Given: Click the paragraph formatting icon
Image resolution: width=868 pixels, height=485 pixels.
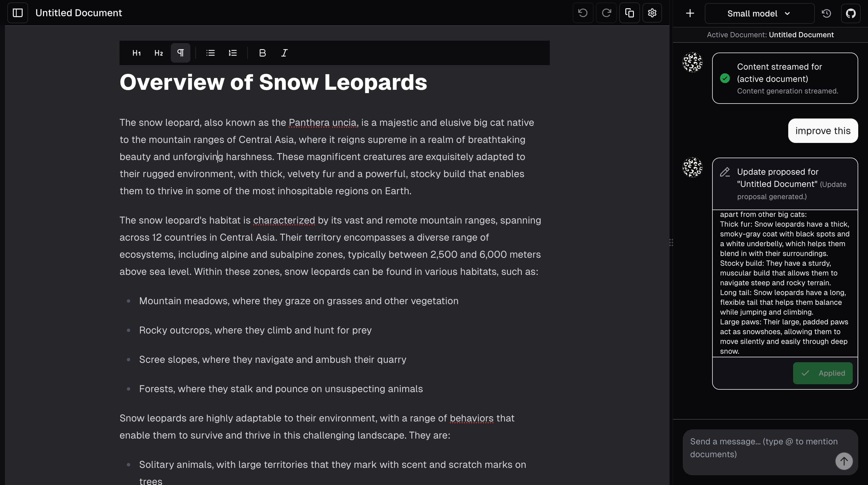Looking at the screenshot, I should tap(181, 53).
